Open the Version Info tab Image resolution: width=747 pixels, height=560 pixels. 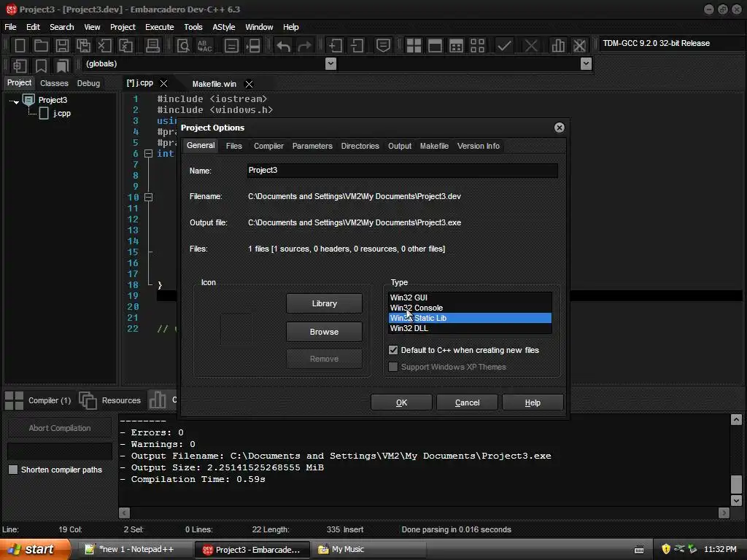(x=479, y=146)
